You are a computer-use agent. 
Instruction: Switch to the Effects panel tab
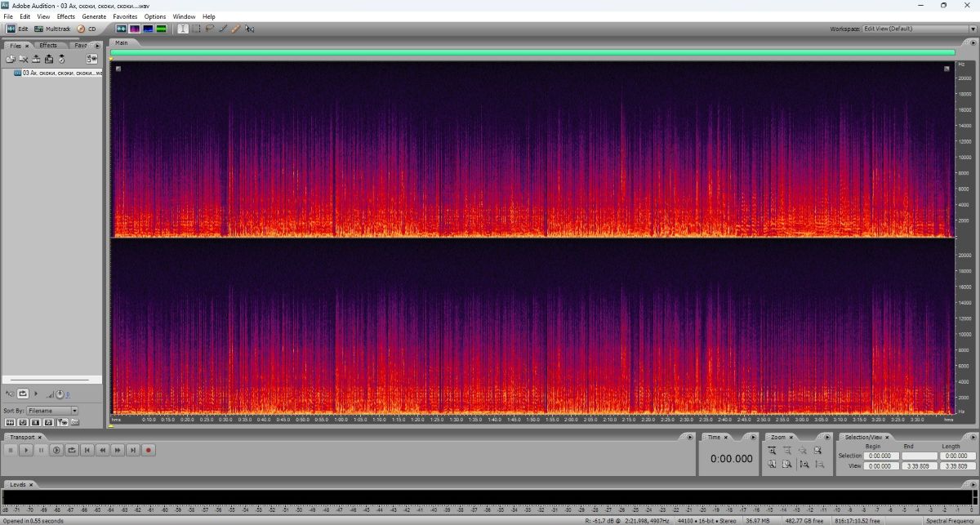pyautogui.click(x=48, y=46)
